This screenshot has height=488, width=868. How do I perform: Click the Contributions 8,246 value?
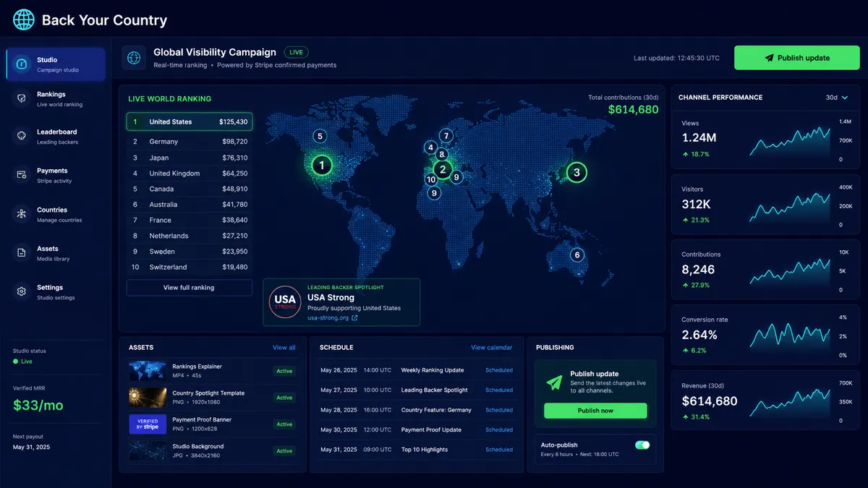pyautogui.click(x=698, y=270)
